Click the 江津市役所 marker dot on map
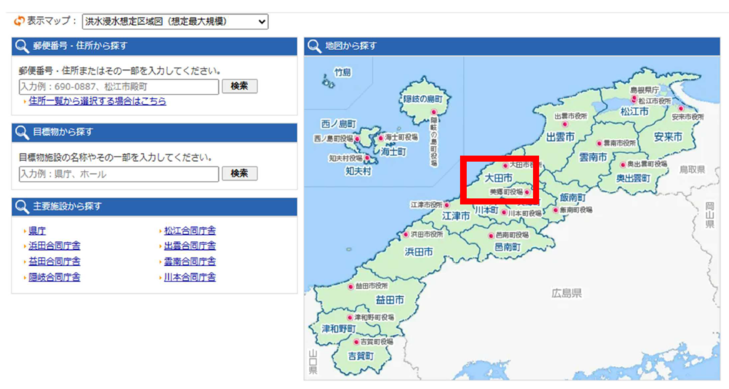Viewport: 729px width, 389px height. (x=447, y=205)
